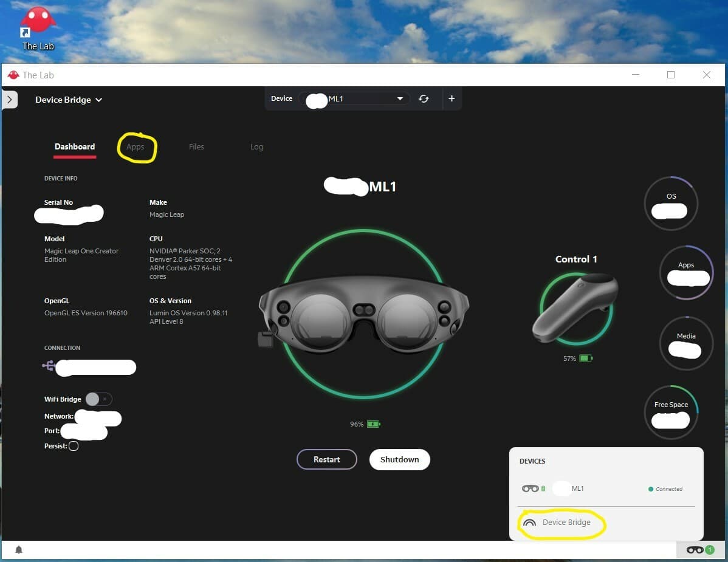Maximize The Lab window
This screenshot has height=562, width=728.
(671, 75)
